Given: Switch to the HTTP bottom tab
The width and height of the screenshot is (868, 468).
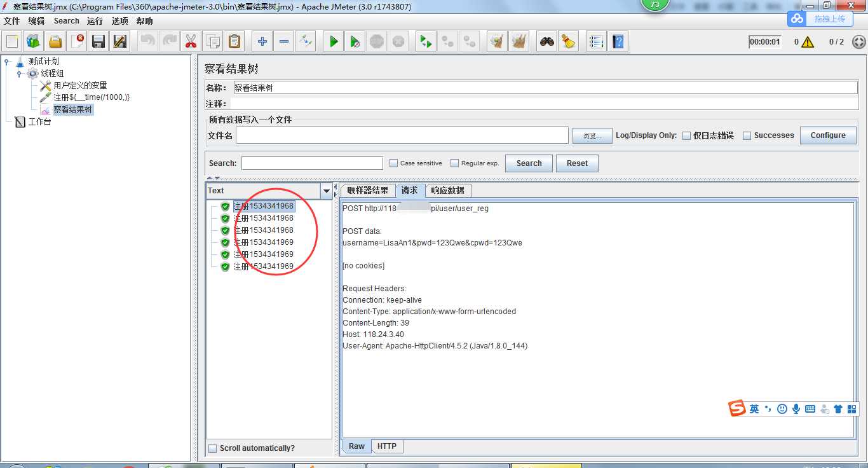Looking at the screenshot, I should pos(387,446).
